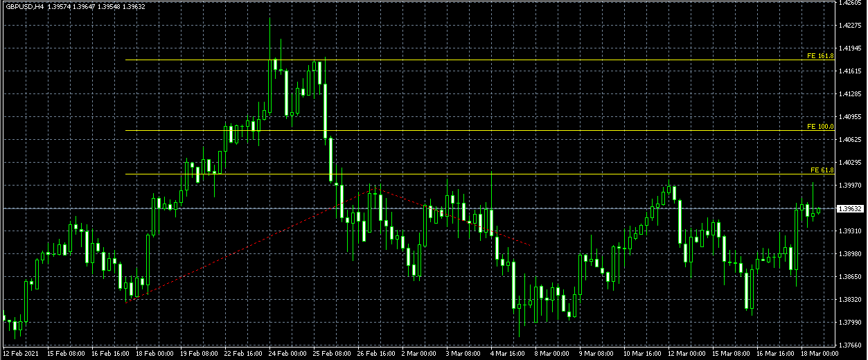Click the 24 Feb 00:00 time label
Viewport: 868px width, 360px height.
click(x=286, y=353)
